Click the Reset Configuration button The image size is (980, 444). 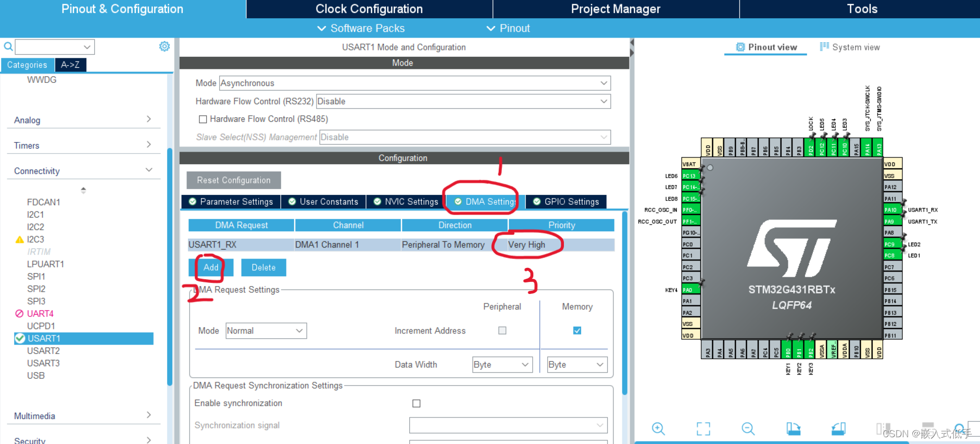pyautogui.click(x=234, y=180)
